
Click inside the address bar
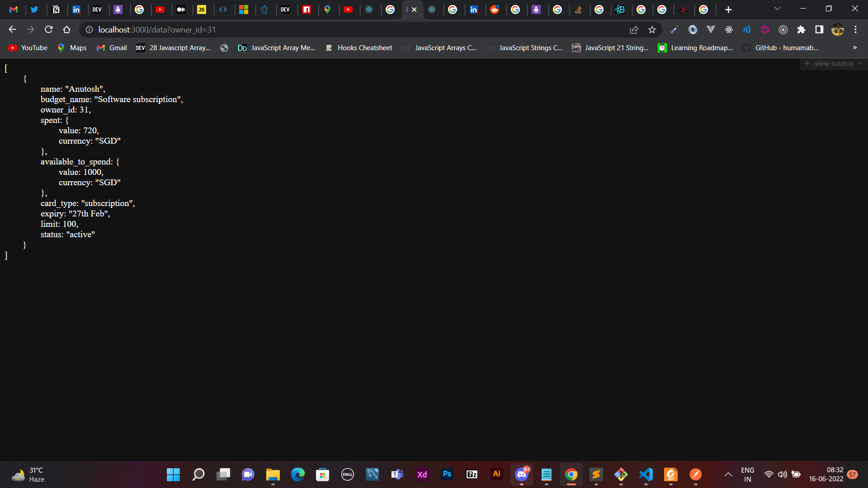316,30
